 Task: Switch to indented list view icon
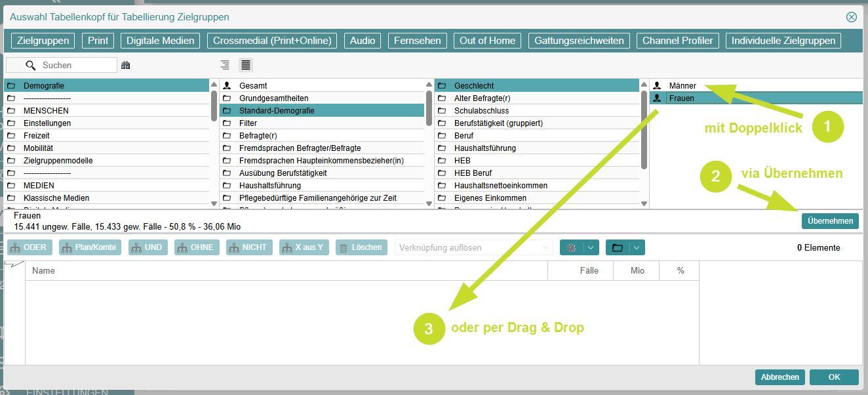pyautogui.click(x=225, y=65)
